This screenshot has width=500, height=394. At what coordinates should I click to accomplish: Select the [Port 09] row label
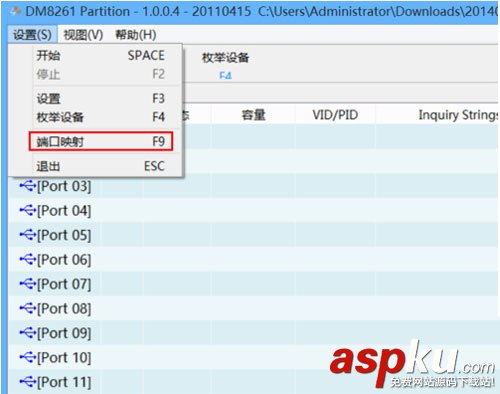(x=64, y=333)
